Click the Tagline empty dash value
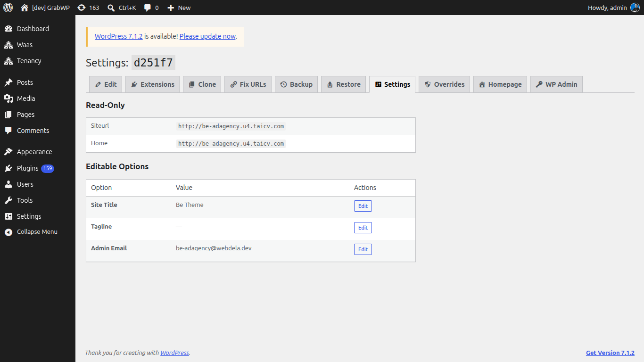The height and width of the screenshot is (362, 644). point(179,227)
